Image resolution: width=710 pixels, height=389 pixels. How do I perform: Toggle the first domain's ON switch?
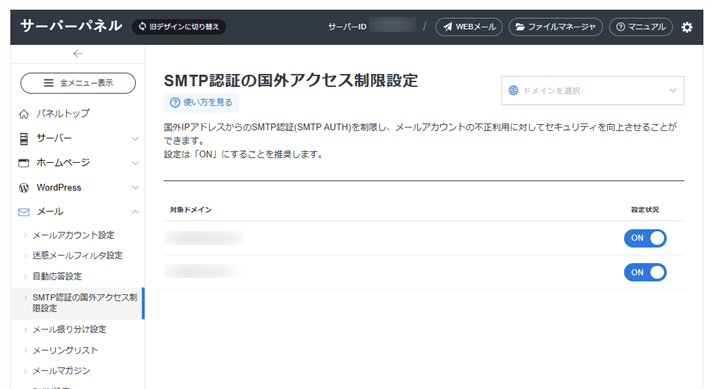tap(645, 238)
